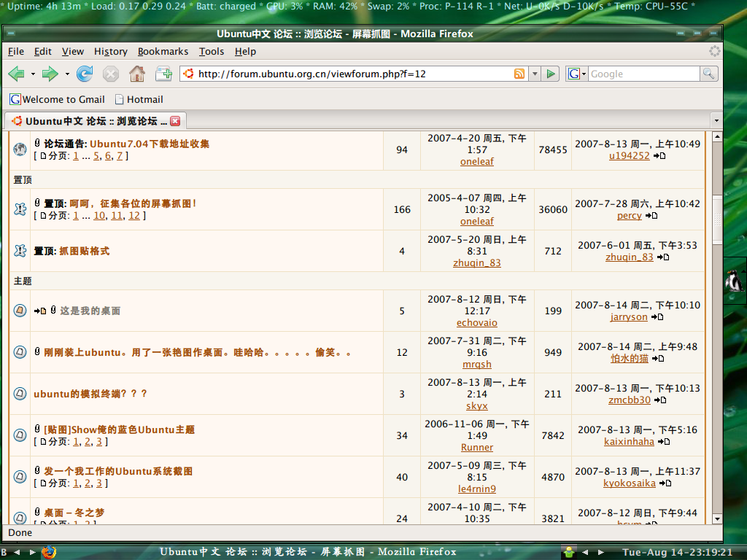Click the sticky icon beside 抓图贴格式

click(20, 251)
